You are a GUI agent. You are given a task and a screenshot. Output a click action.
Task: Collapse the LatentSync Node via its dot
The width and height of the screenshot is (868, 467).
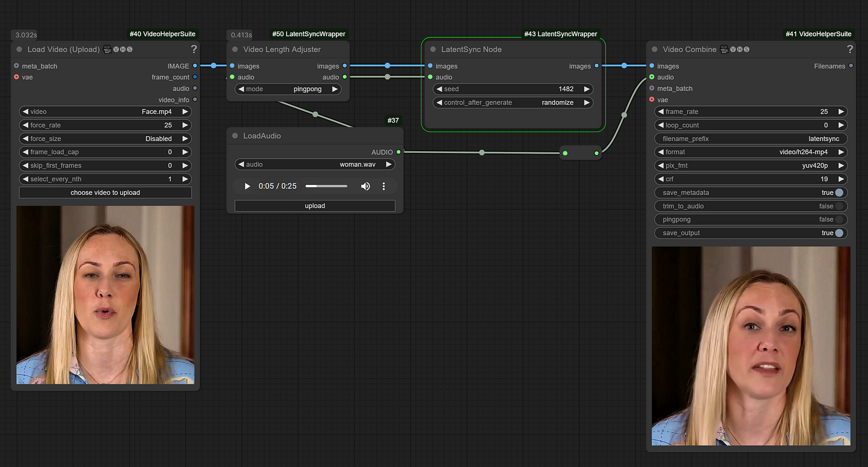[x=433, y=49]
